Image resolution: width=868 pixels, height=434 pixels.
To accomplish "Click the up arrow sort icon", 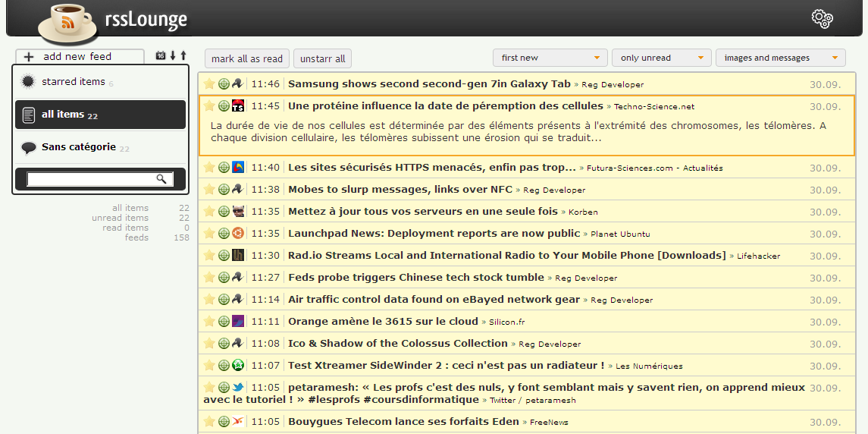I will 183,55.
